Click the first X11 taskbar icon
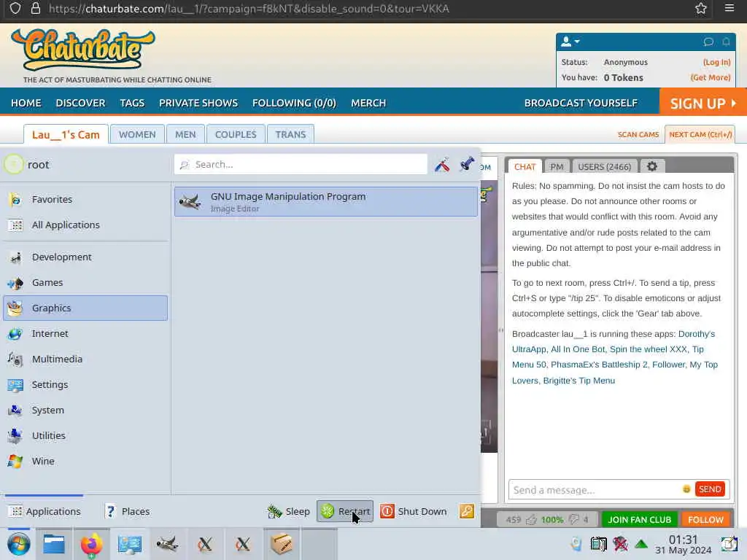Image resolution: width=747 pixels, height=560 pixels. pyautogui.click(x=205, y=544)
